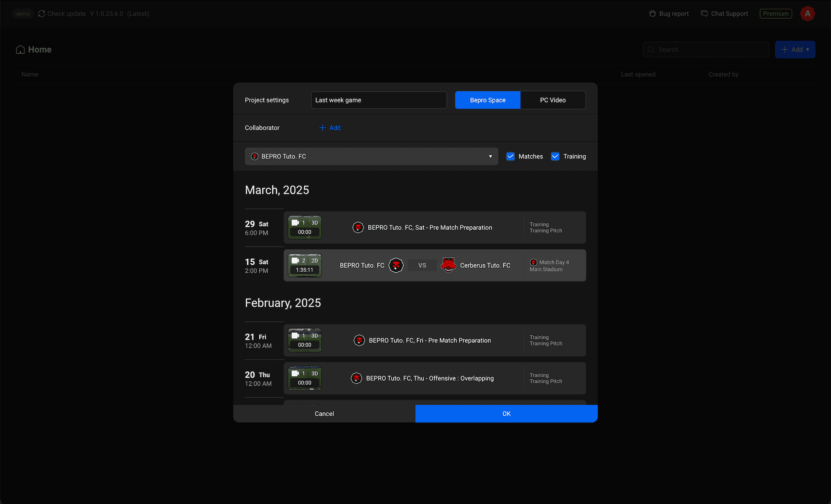Viewport: 831px width, 504px height.
Task: Select the Bepro Space tab
Action: click(488, 100)
